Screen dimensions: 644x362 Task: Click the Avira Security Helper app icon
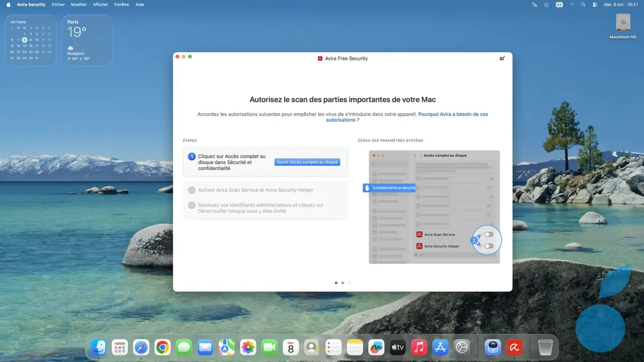coord(419,246)
